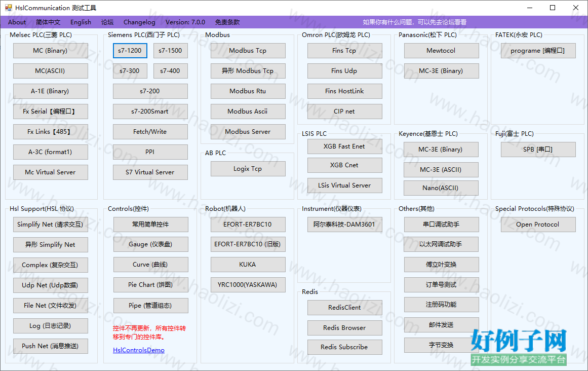
Task: Open Push Net (消息推送)
Action: 51,346
